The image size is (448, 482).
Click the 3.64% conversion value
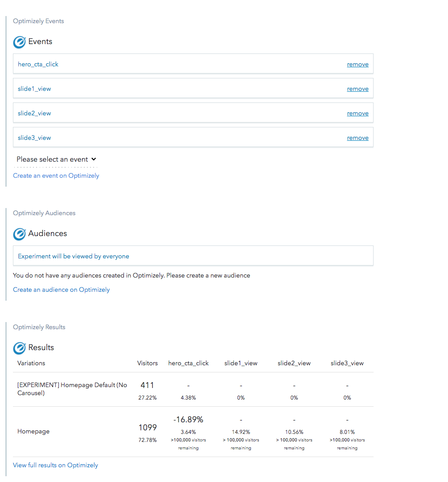pos(188,432)
